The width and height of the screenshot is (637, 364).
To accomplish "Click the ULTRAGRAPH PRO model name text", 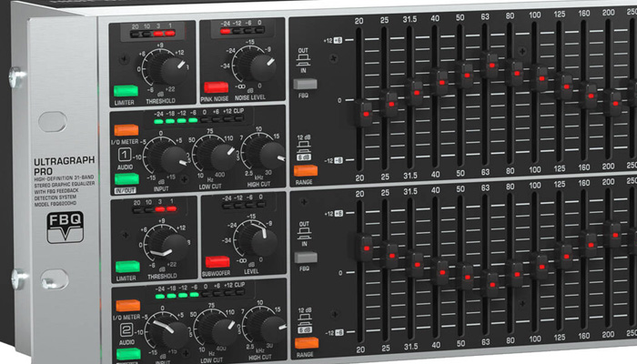I will (65, 166).
